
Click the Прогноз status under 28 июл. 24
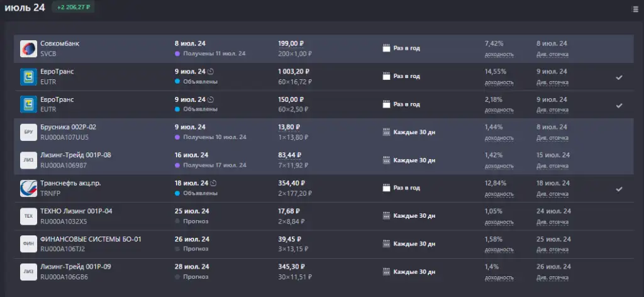click(196, 277)
